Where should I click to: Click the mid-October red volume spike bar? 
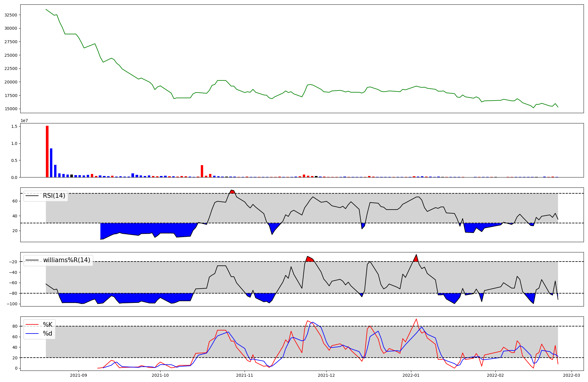(202, 171)
